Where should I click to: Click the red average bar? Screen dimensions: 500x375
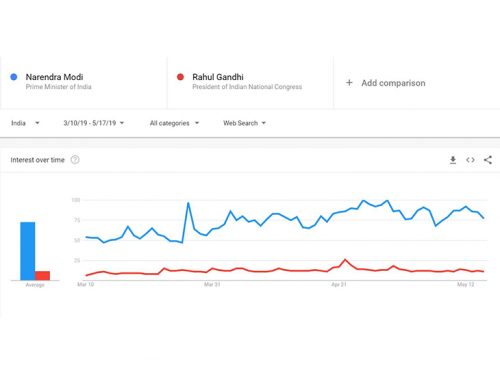[42, 276]
